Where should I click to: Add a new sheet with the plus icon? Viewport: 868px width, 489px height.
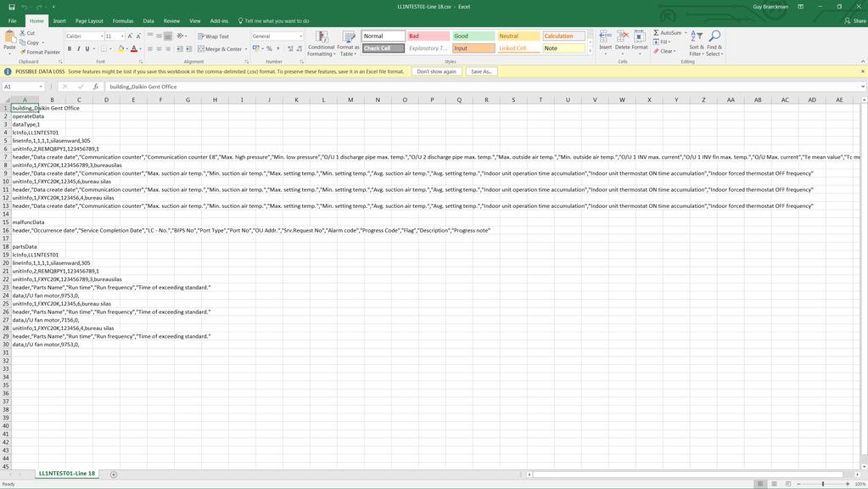(114, 475)
